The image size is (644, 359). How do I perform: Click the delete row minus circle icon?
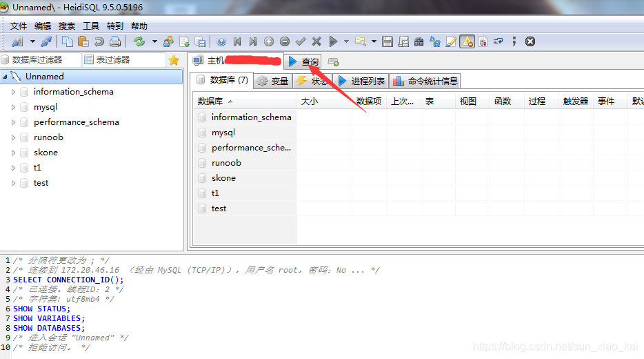[x=285, y=41]
